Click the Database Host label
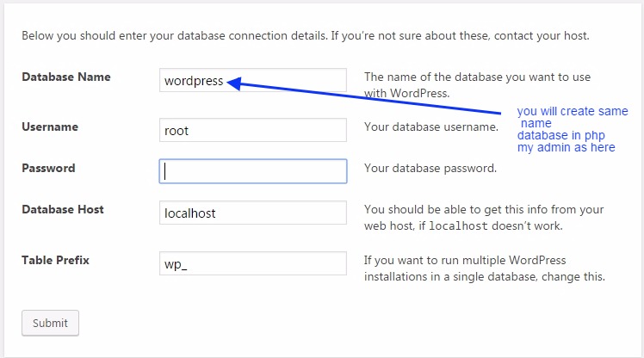The width and height of the screenshot is (644, 358). (63, 209)
